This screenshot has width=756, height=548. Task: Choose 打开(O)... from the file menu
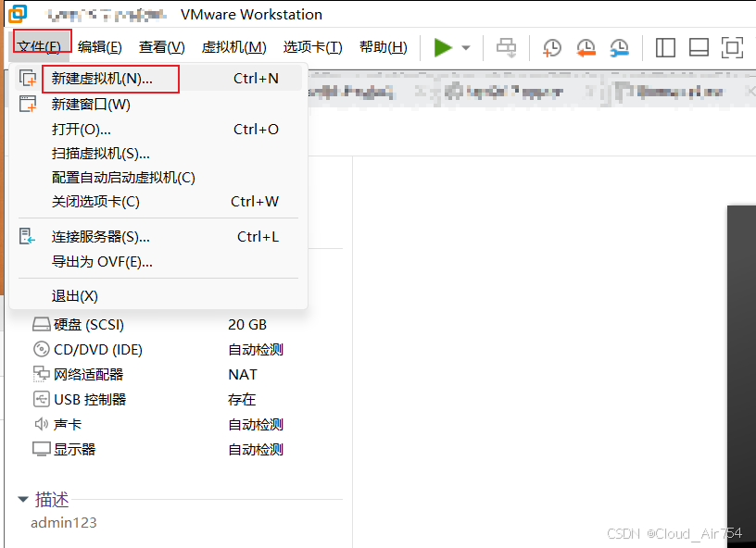point(158,129)
